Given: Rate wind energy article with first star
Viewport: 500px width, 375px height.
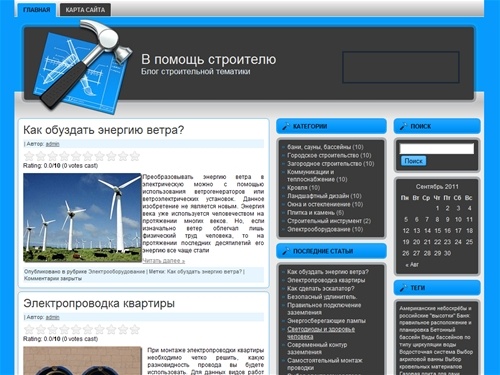Looking at the screenshot, I should point(29,156).
